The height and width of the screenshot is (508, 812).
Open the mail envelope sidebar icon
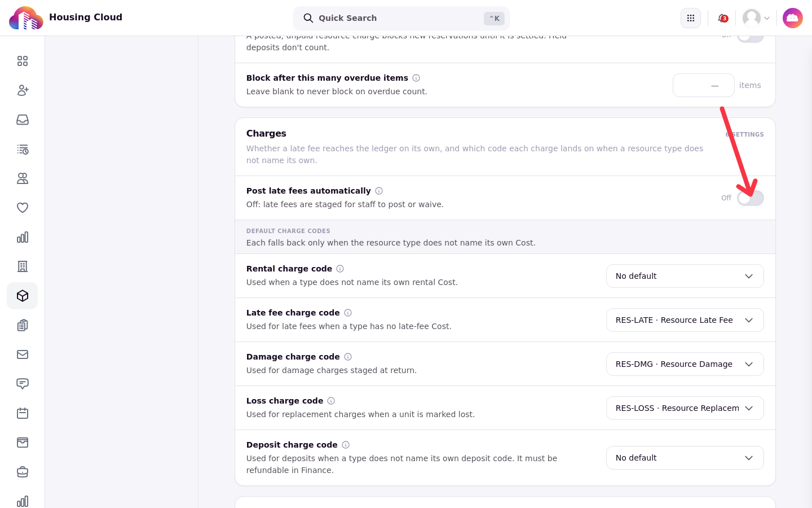pyautogui.click(x=23, y=354)
